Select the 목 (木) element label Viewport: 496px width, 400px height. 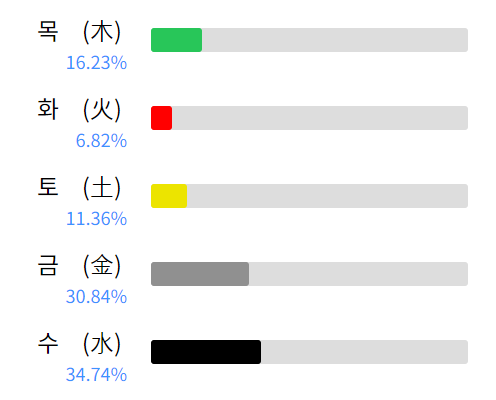point(79,32)
